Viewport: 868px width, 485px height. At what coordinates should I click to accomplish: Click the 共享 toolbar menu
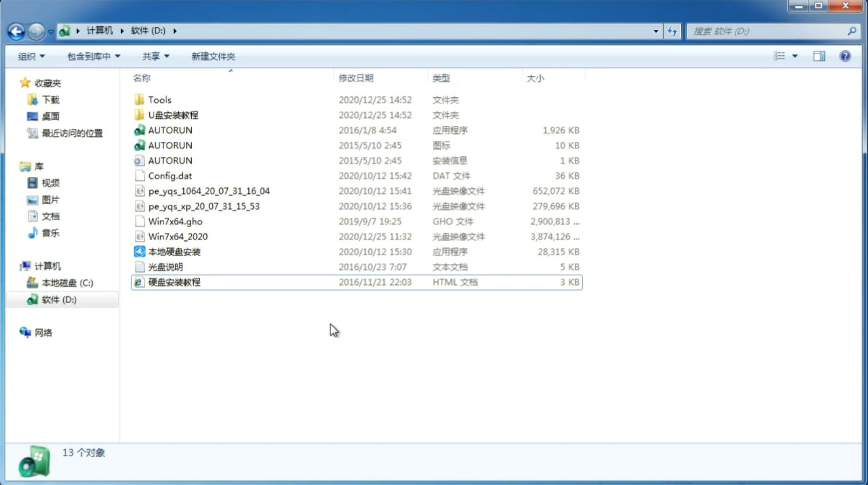tap(154, 56)
